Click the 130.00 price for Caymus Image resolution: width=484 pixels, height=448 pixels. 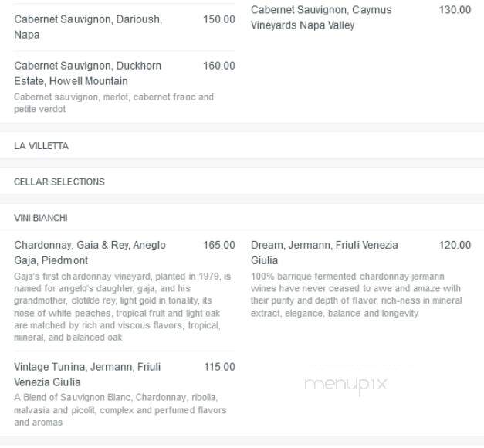coord(455,10)
